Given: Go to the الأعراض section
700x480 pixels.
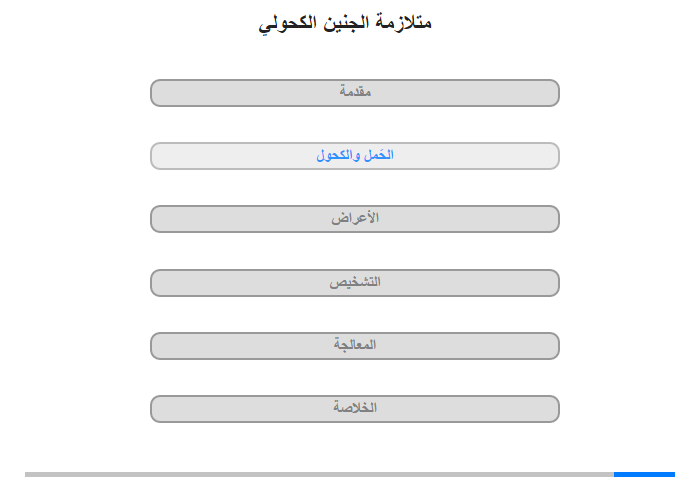Looking at the screenshot, I should coord(355,219).
